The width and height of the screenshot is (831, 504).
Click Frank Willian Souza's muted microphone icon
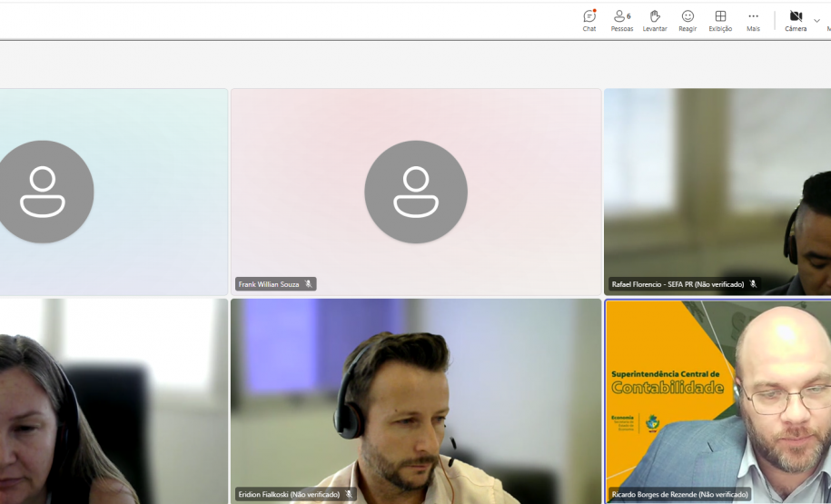pyautogui.click(x=309, y=284)
